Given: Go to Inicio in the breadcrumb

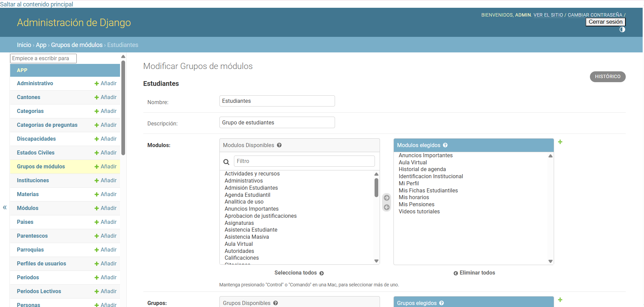Looking at the screenshot, I should tap(24, 45).
